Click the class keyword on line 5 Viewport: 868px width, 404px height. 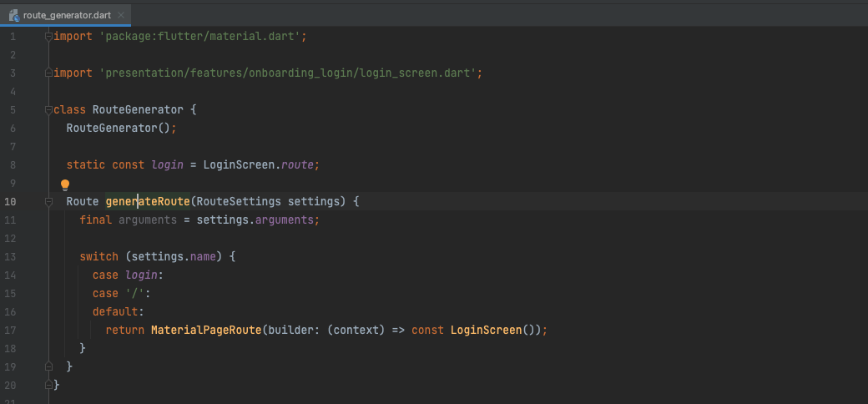[x=70, y=109]
